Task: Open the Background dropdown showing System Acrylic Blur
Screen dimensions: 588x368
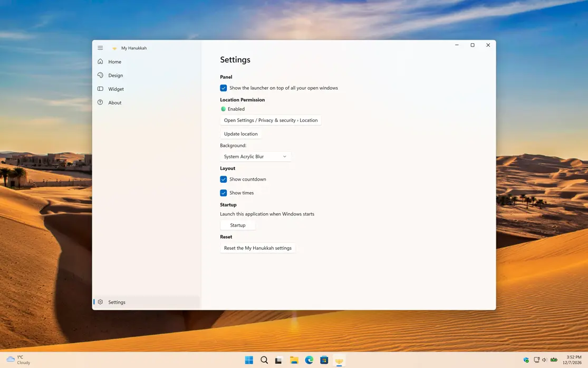Action: [x=255, y=156]
